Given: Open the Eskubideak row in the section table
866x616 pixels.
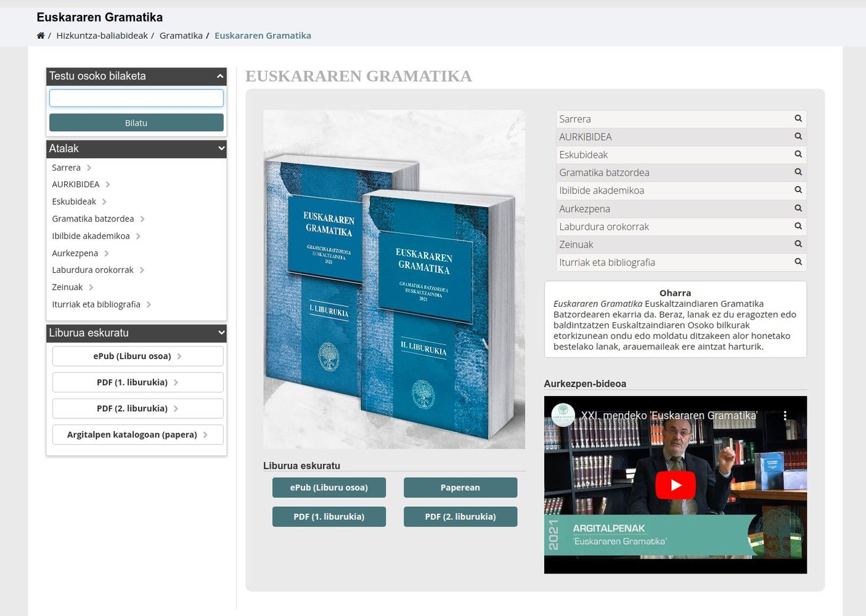Looking at the screenshot, I should [681, 155].
